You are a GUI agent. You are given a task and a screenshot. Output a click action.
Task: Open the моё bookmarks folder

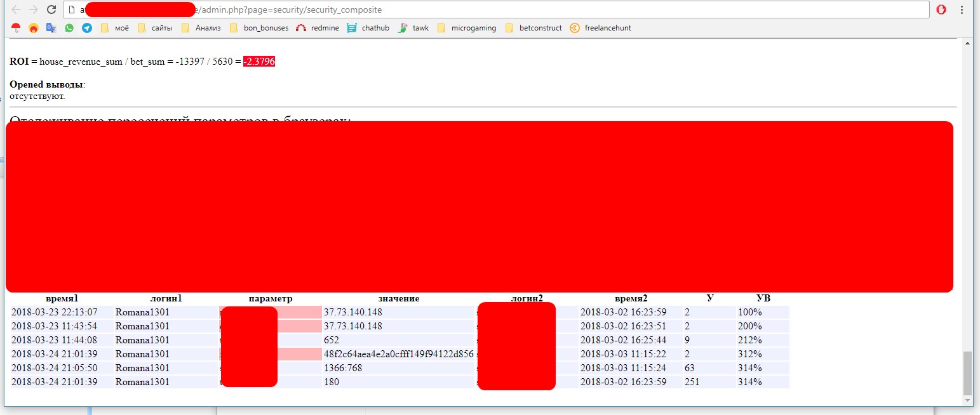(x=115, y=28)
